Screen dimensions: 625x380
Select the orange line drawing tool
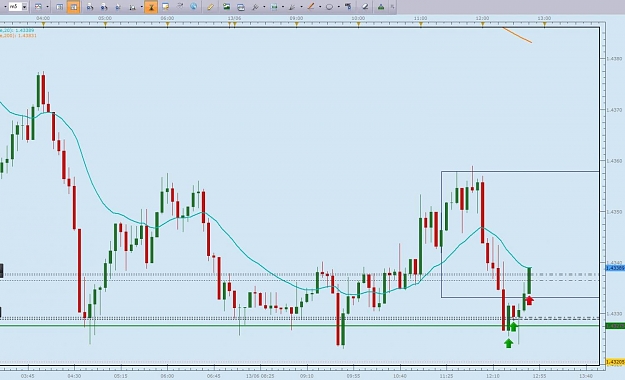[311, 7]
